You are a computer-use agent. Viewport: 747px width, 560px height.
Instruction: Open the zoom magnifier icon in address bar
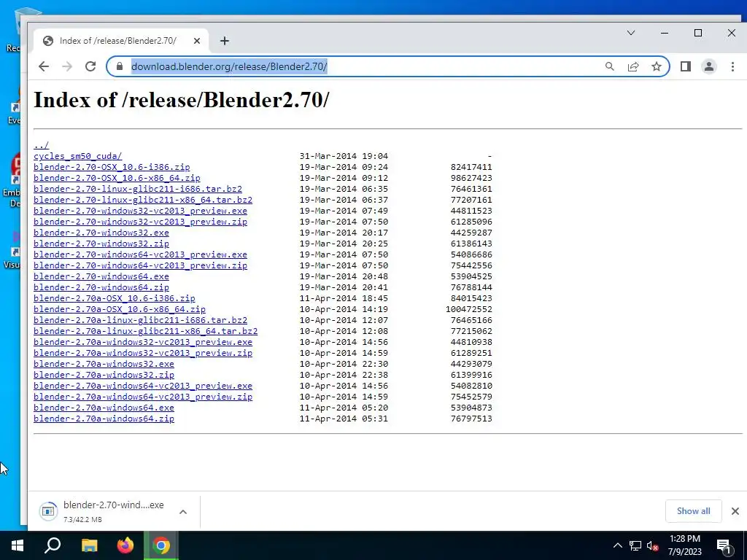coord(609,66)
